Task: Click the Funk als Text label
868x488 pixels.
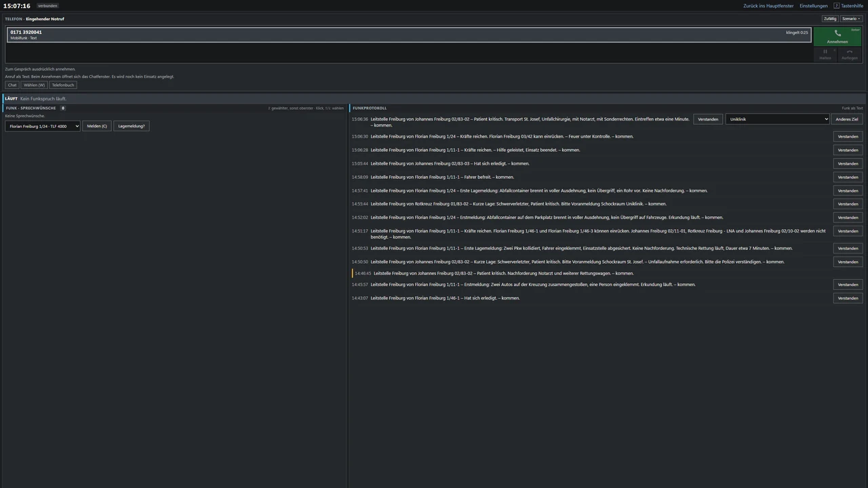Action: pyautogui.click(x=852, y=108)
